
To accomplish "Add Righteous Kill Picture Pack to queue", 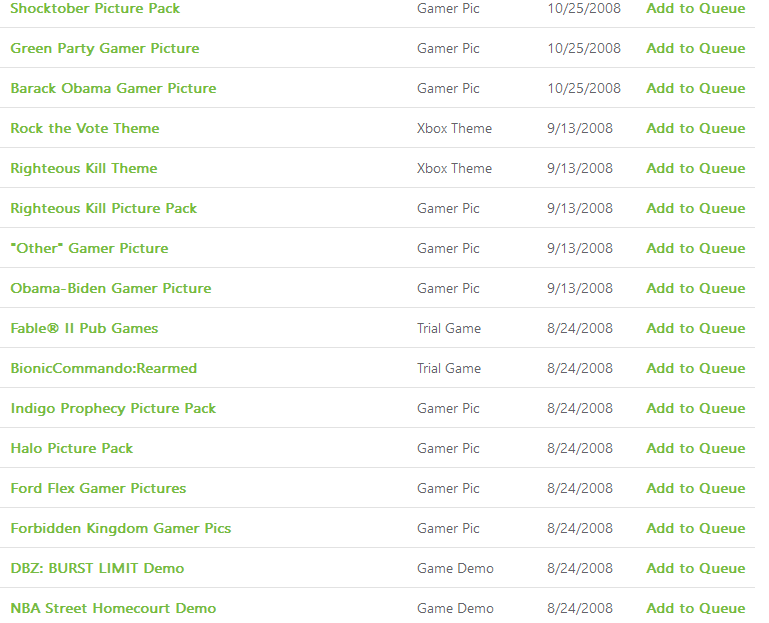I will 695,208.
